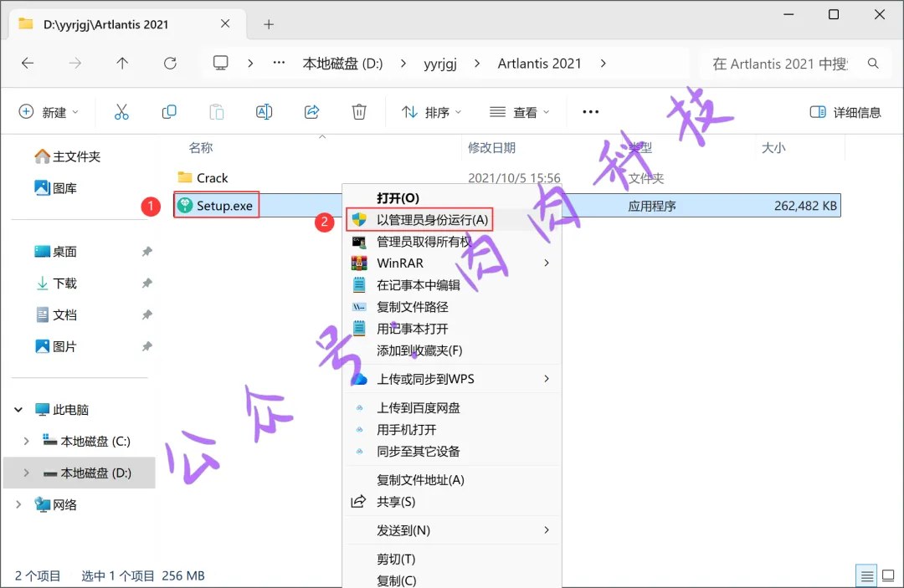The height and width of the screenshot is (588, 904).
Task: Click the chevron after Artlantis 2021 breadcrumb
Action: [x=603, y=64]
